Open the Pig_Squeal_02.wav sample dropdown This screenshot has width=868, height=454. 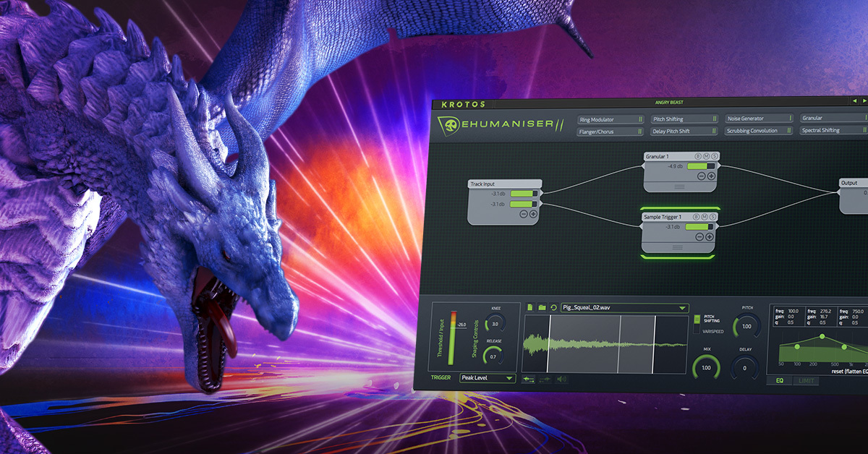[x=624, y=308]
